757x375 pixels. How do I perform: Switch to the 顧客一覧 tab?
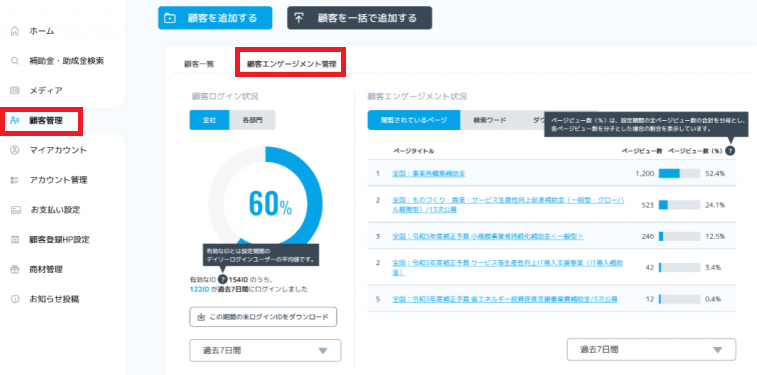(199, 64)
